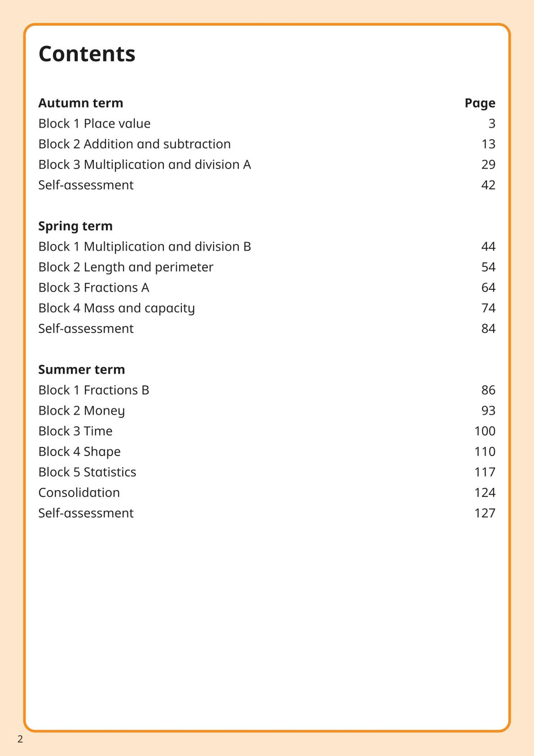Click the Autumn term heading

point(81,103)
